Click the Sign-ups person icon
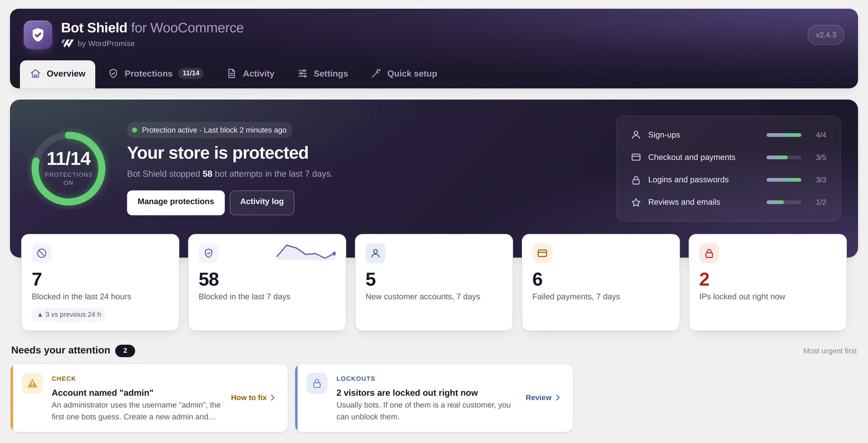This screenshot has width=868, height=443. (636, 135)
